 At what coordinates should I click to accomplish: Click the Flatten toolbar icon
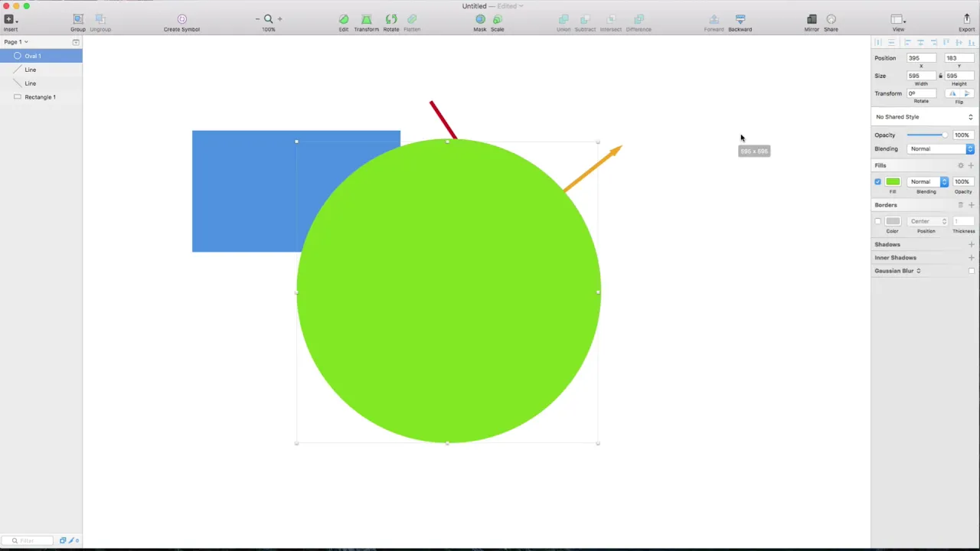412,19
